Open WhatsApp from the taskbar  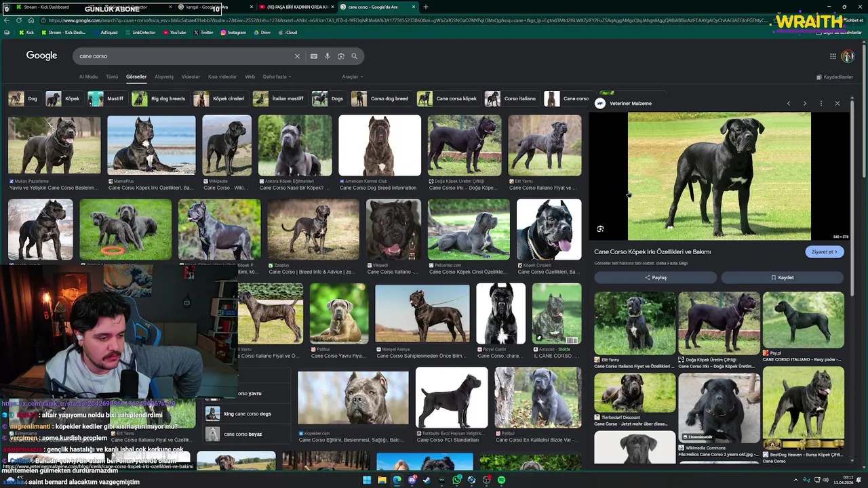[456, 480]
